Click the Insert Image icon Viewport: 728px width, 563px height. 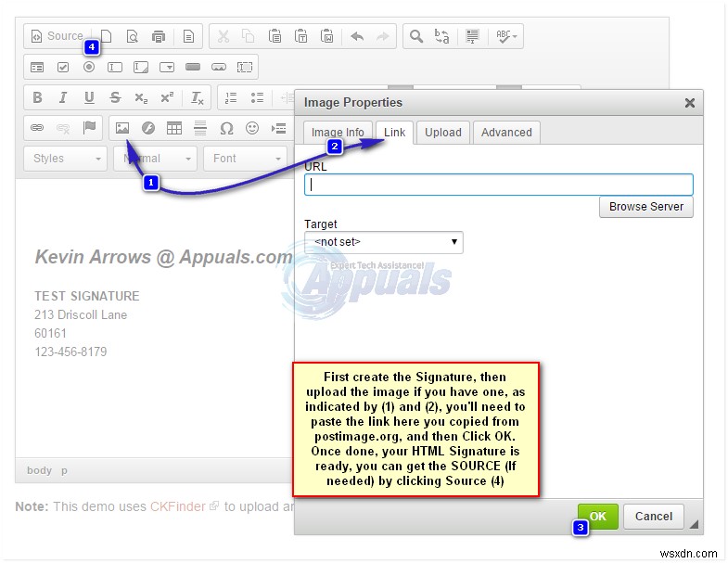(x=122, y=128)
